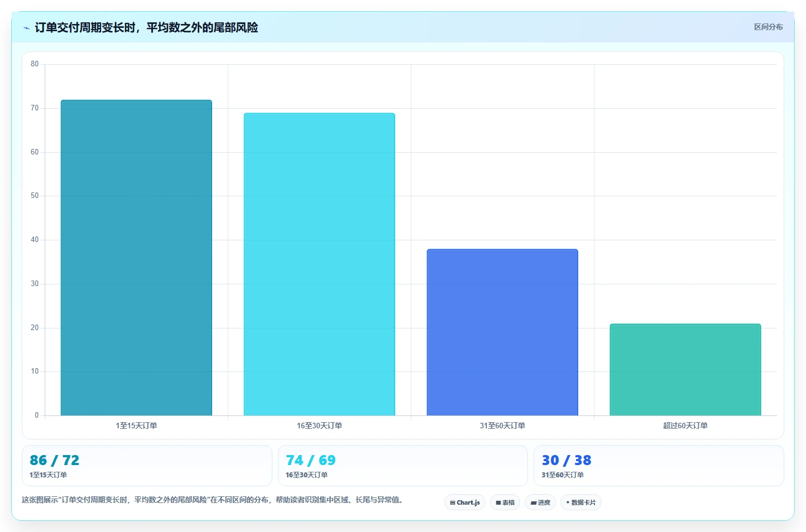The height and width of the screenshot is (532, 806).
Task: Click the y-axis value 30
Action: [35, 284]
